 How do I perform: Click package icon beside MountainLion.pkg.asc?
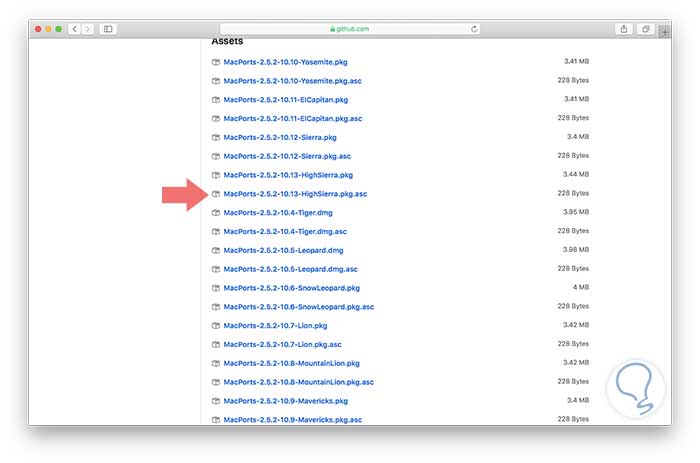click(216, 382)
